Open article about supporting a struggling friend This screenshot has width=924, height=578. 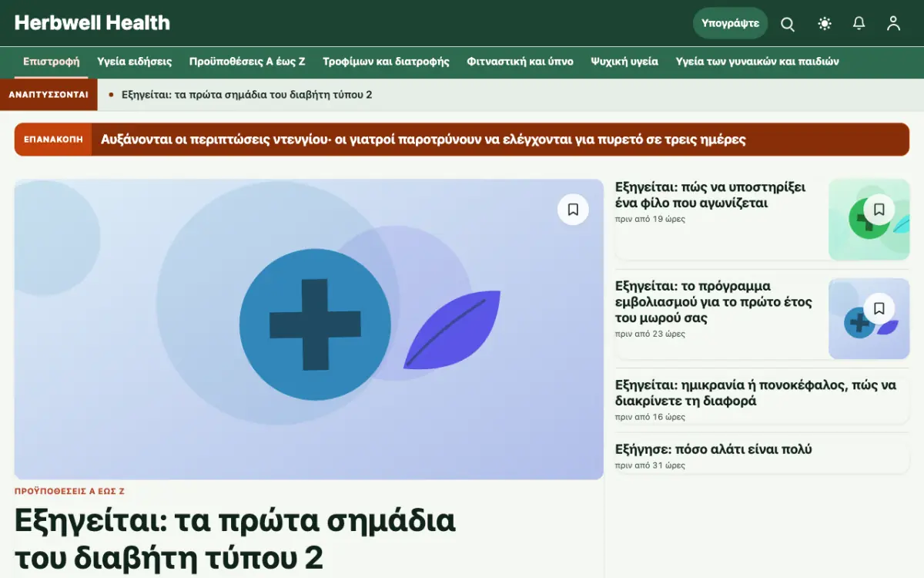pos(710,195)
